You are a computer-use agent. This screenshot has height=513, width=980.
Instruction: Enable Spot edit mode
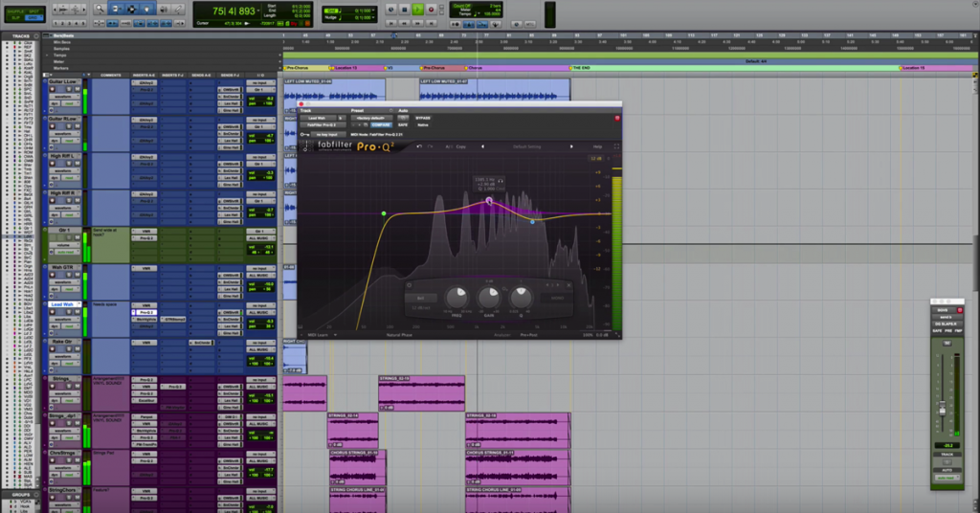tap(34, 11)
